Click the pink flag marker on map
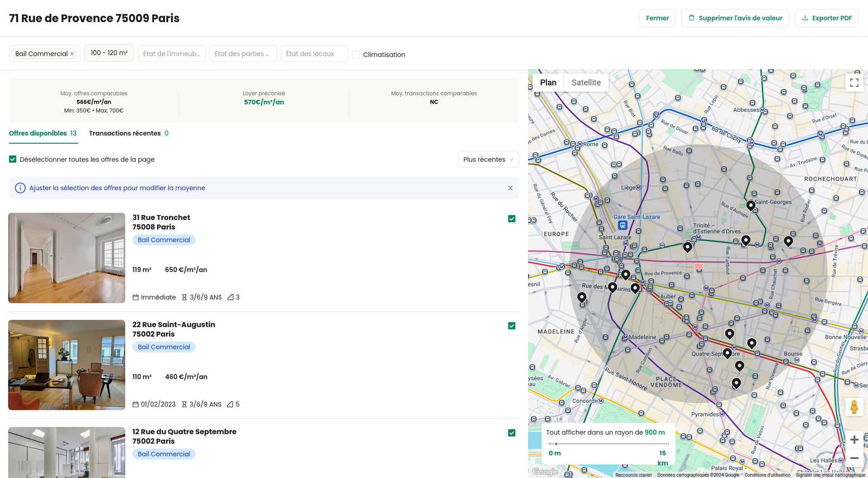Viewport: 868px width, 478px height. pyautogui.click(x=699, y=268)
